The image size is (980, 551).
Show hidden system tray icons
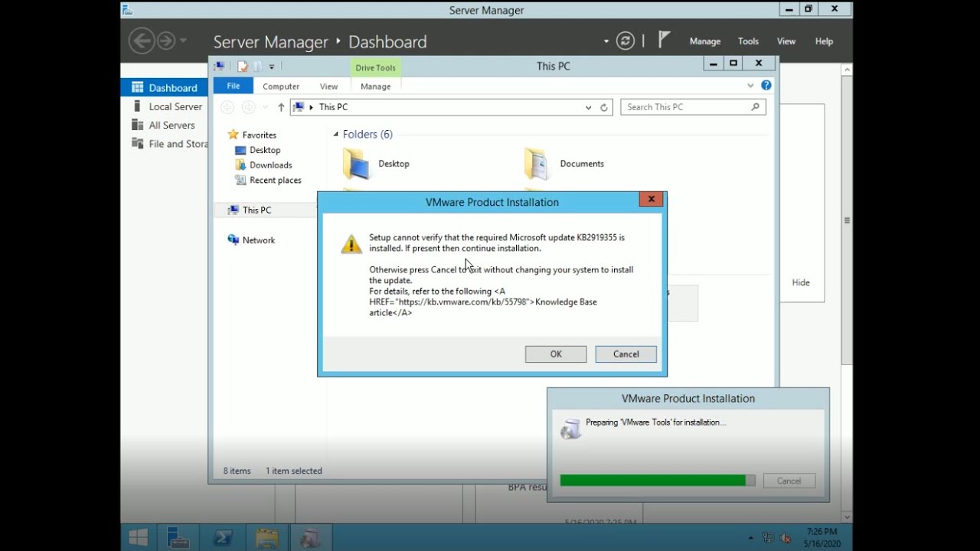[x=750, y=538]
